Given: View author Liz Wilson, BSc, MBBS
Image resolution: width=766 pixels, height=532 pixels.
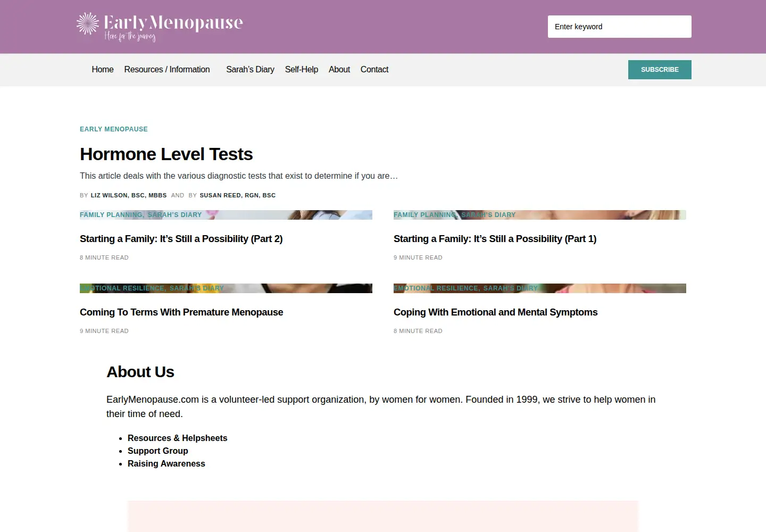Looking at the screenshot, I should 129,195.
